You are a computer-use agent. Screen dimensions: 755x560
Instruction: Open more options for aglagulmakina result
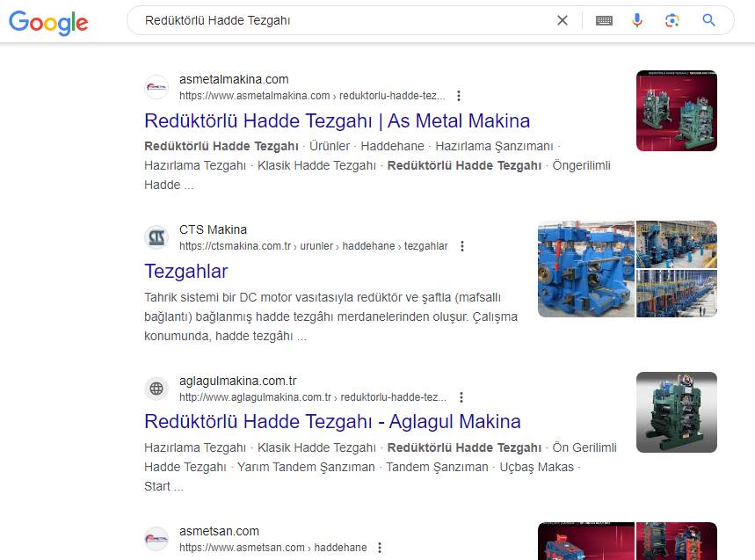click(x=461, y=397)
